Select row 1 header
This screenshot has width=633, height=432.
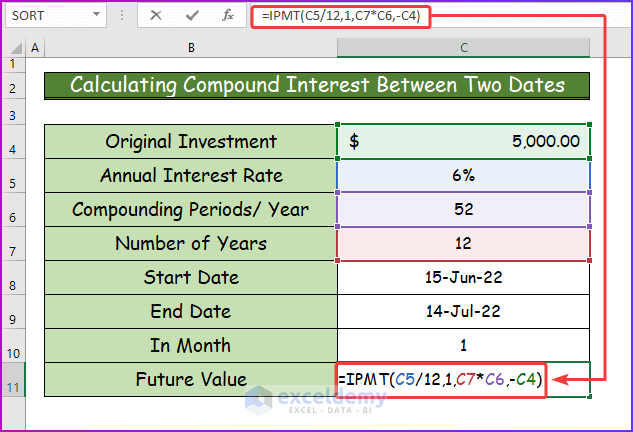tap(13, 64)
